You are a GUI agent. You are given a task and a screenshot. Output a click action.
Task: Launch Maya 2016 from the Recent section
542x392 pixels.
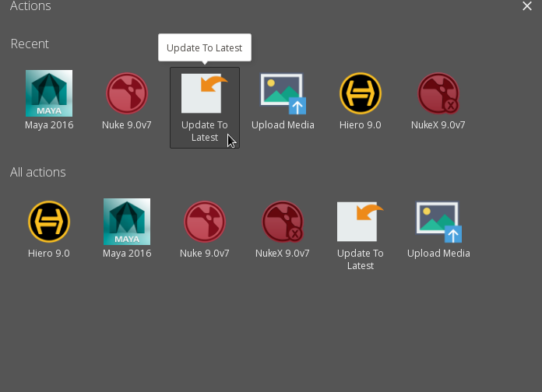49,93
